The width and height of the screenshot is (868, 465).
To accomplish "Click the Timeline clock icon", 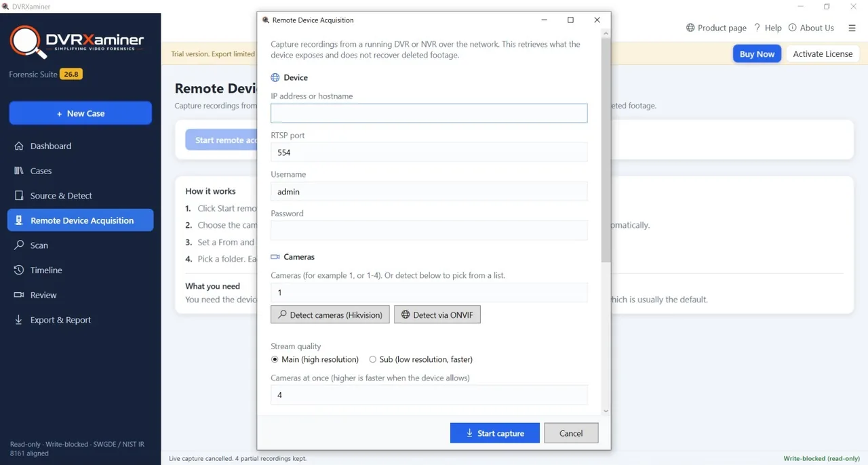I will [19, 270].
